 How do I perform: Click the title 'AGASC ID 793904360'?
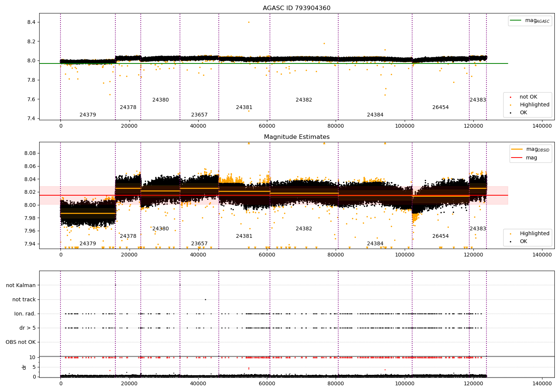click(x=296, y=8)
